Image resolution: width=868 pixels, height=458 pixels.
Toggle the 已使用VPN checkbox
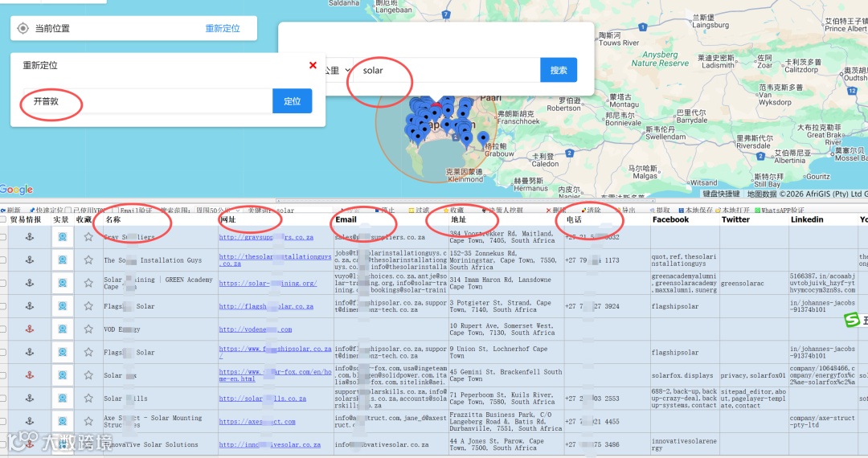(x=68, y=211)
